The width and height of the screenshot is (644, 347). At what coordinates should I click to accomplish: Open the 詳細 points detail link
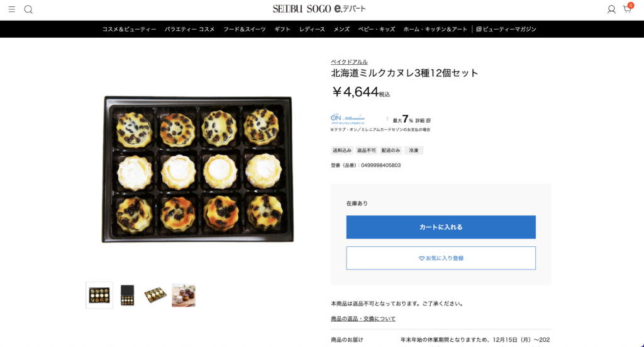[x=423, y=120]
